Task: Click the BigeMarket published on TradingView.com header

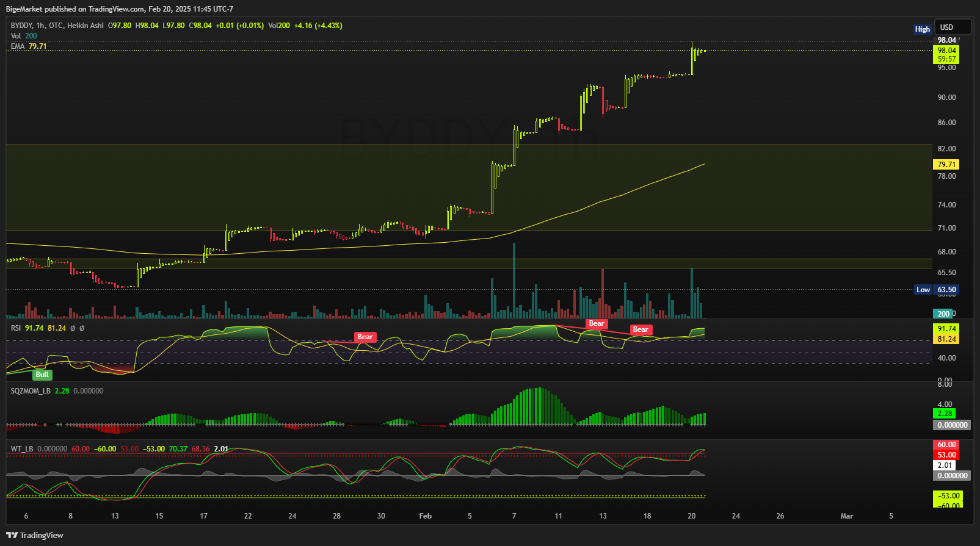Action: point(120,9)
